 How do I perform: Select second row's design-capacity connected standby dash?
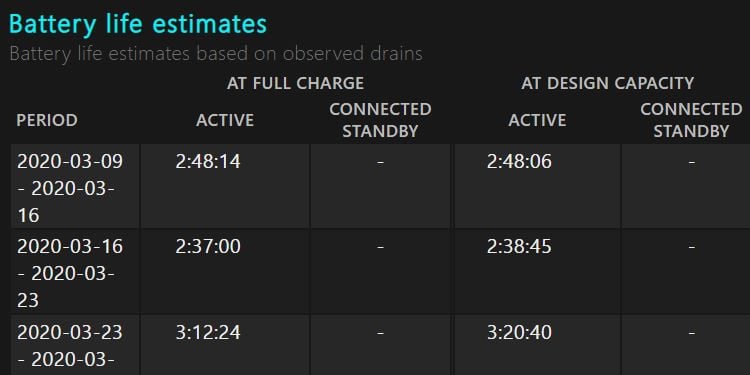692,247
